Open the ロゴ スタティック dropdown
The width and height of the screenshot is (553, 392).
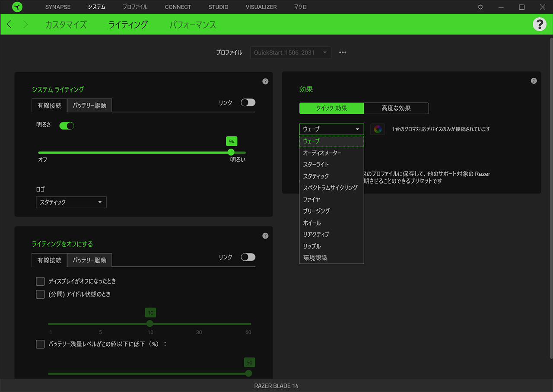pos(71,202)
